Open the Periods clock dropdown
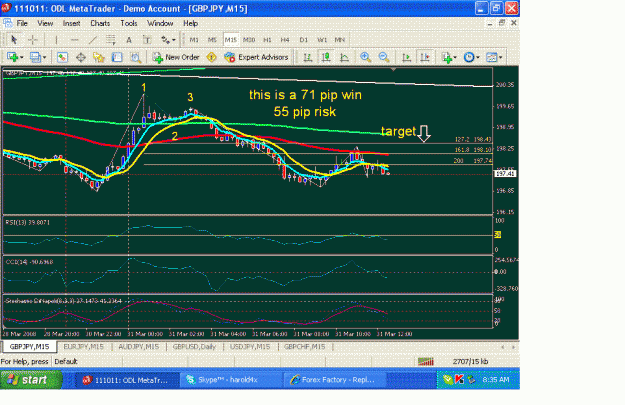Image resolution: width=625 pixels, height=405 pixels. click(472, 57)
